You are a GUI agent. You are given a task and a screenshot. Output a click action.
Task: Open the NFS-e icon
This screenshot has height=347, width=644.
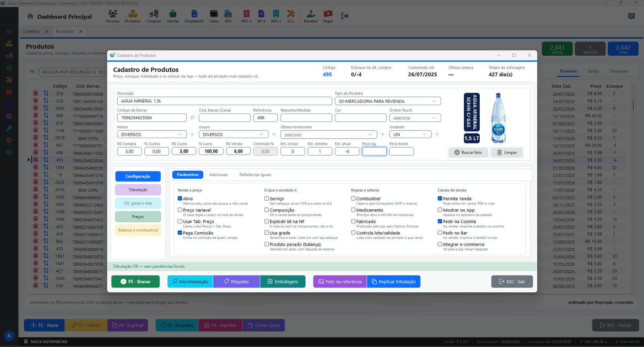pyautogui.click(x=276, y=16)
